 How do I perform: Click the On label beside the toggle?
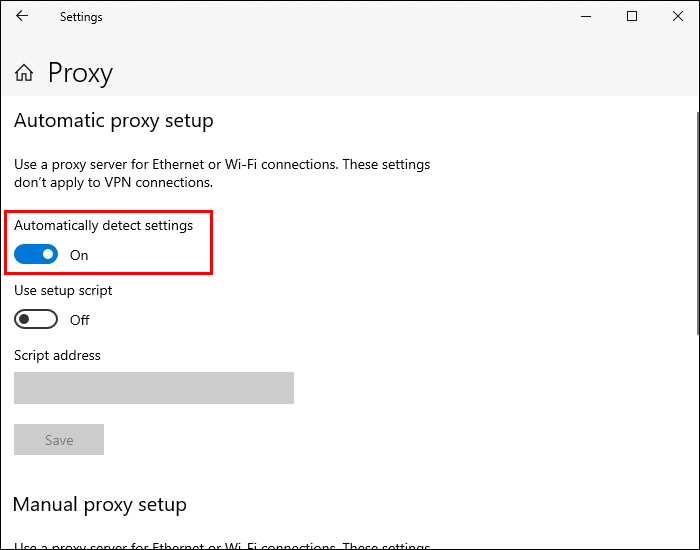pos(79,255)
